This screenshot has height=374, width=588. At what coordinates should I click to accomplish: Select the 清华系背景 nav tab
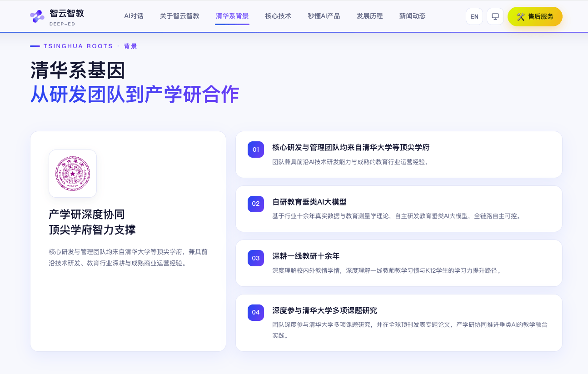point(232,16)
